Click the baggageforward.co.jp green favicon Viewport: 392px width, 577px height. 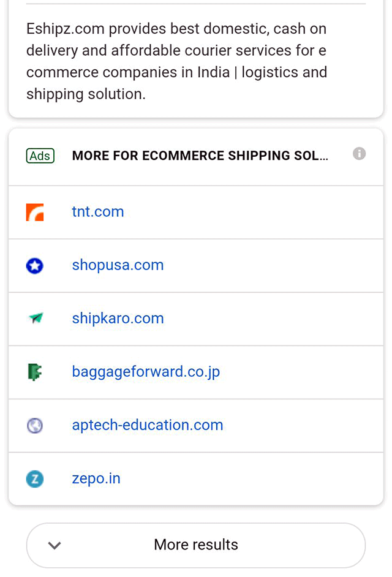tap(35, 372)
